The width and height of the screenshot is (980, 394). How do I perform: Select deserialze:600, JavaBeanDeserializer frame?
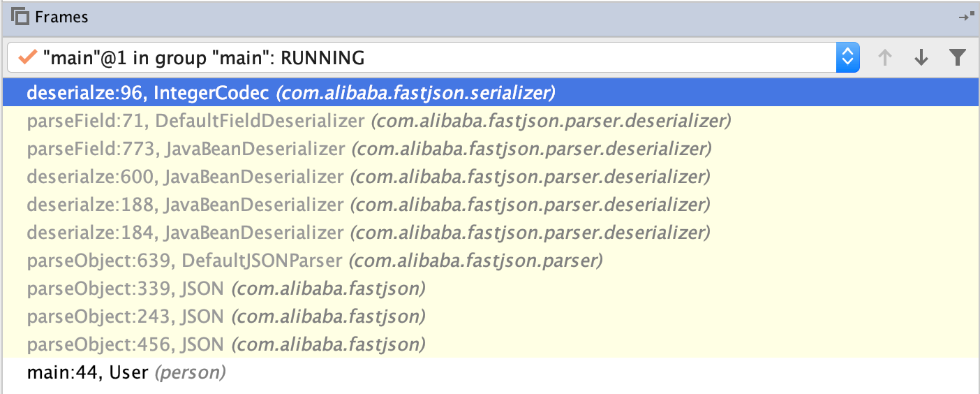(368, 177)
